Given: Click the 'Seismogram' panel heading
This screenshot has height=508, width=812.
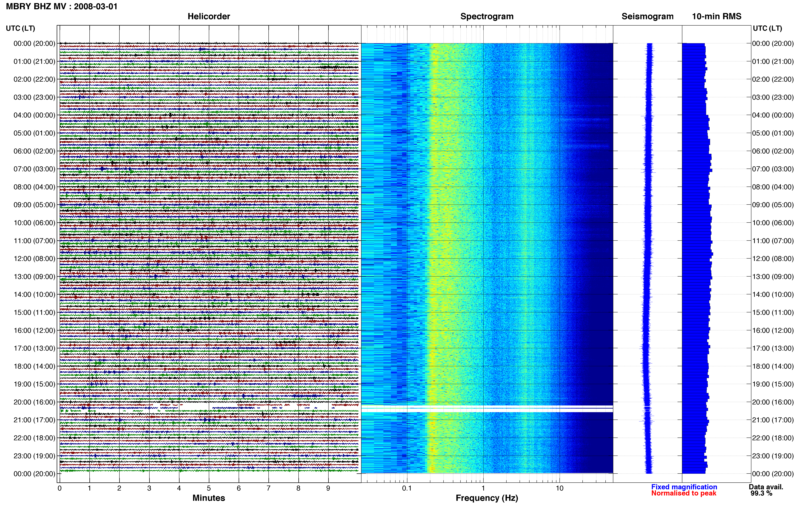Looking at the screenshot, I should [648, 16].
